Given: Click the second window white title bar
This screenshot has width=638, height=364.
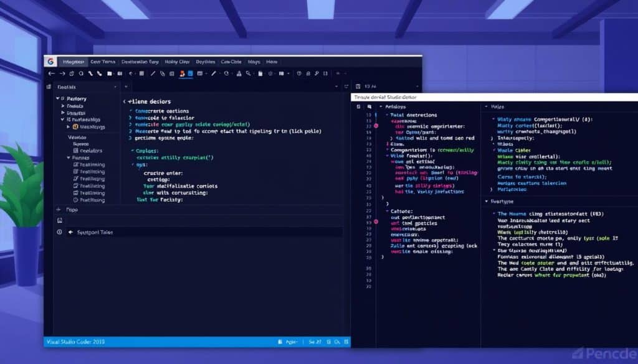Looking at the screenshot, I should [494, 98].
